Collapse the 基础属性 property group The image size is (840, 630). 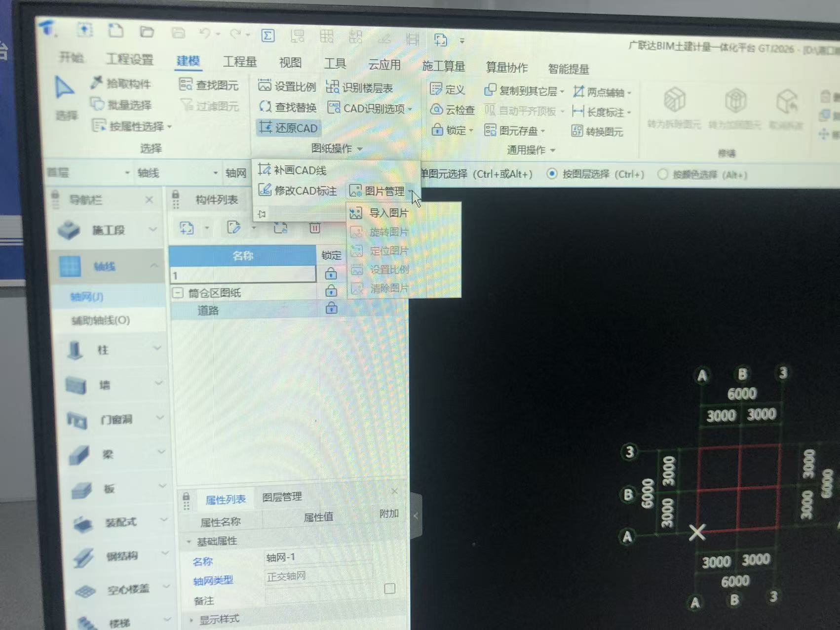(189, 542)
